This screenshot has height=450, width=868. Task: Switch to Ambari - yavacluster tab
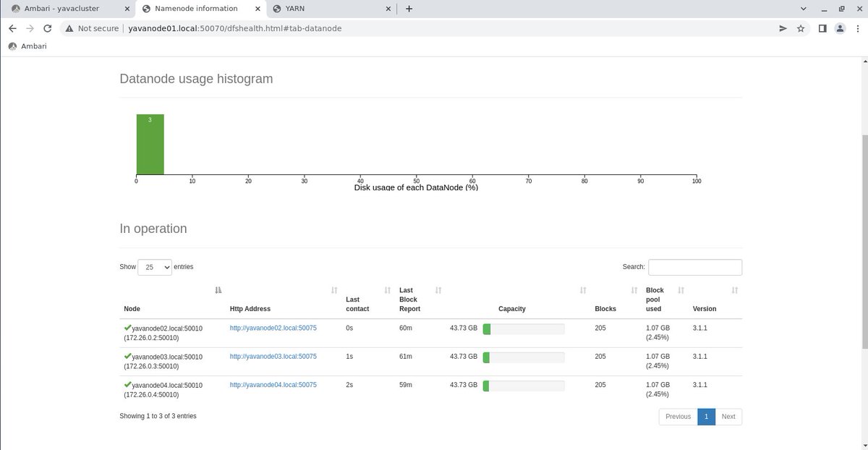[69, 9]
